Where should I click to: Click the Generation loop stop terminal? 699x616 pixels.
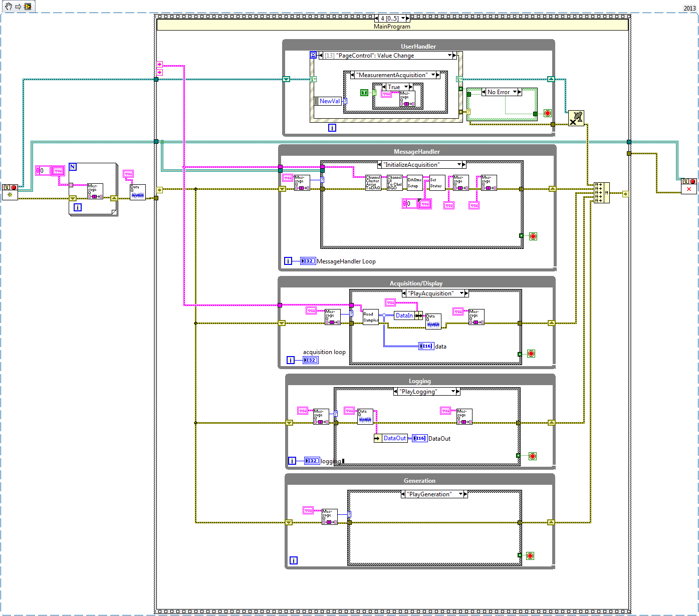click(x=530, y=556)
